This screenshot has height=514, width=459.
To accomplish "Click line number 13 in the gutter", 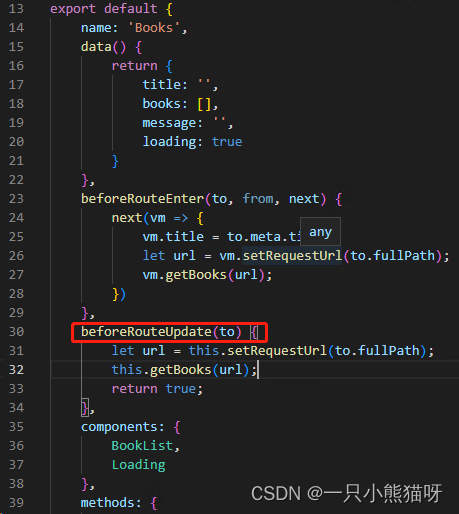I will [x=16, y=9].
